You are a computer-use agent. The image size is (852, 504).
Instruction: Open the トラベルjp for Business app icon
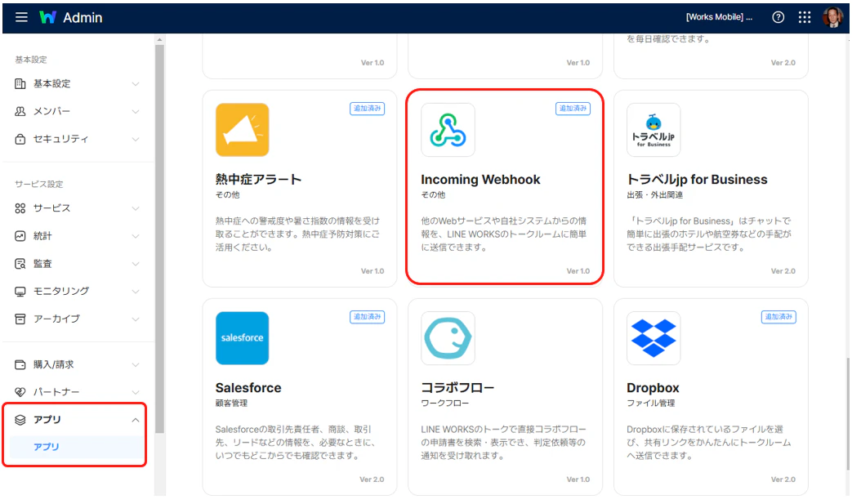click(x=653, y=130)
